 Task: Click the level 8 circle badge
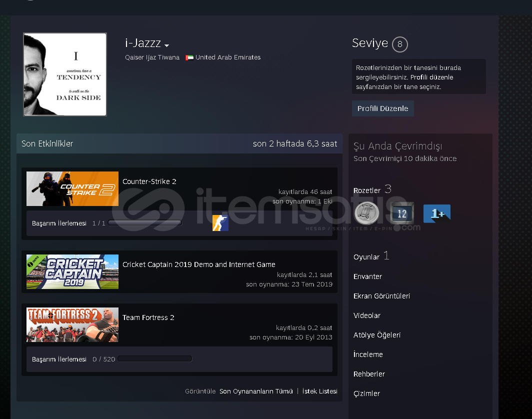coord(399,44)
